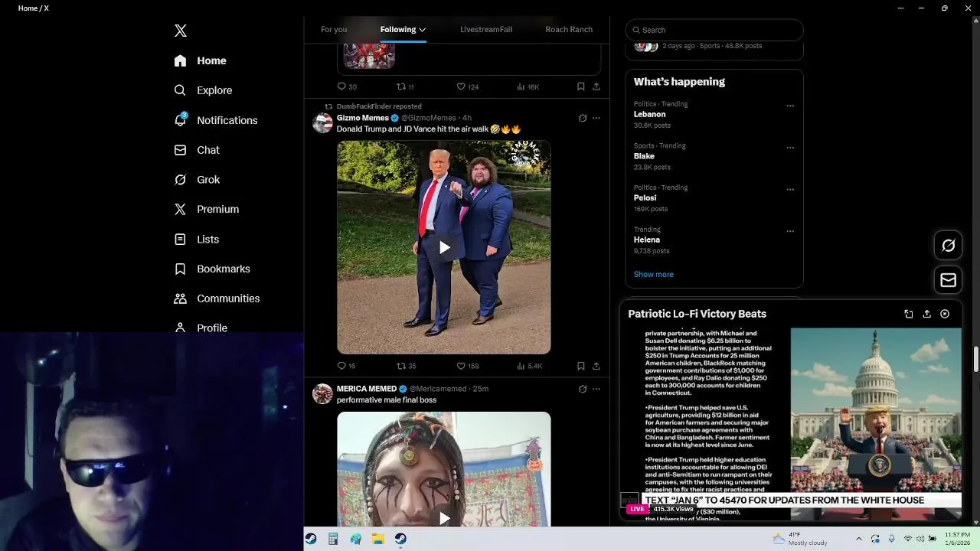This screenshot has width=980, height=551.
Task: Open more options for Helena trend
Action: click(x=790, y=231)
